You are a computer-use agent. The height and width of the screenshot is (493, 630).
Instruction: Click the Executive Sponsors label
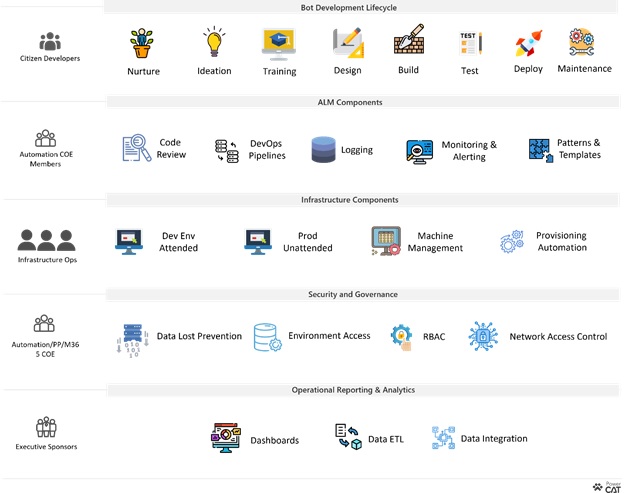click(46, 446)
